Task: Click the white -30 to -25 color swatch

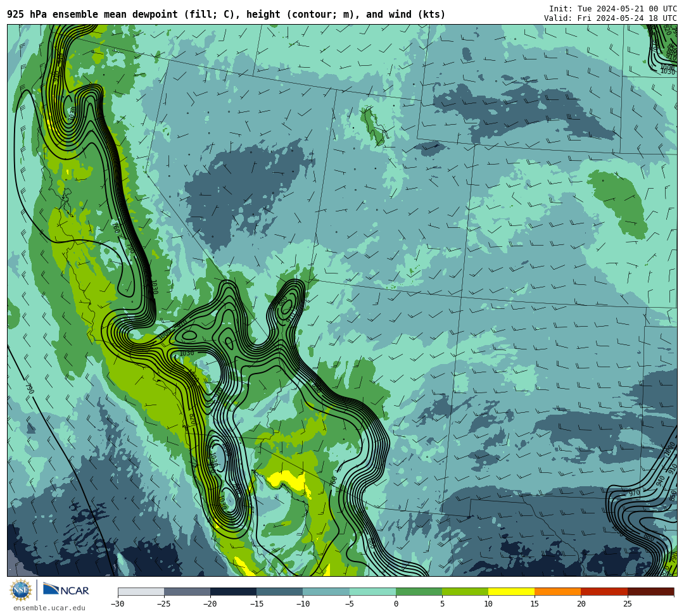Action: 141,591
